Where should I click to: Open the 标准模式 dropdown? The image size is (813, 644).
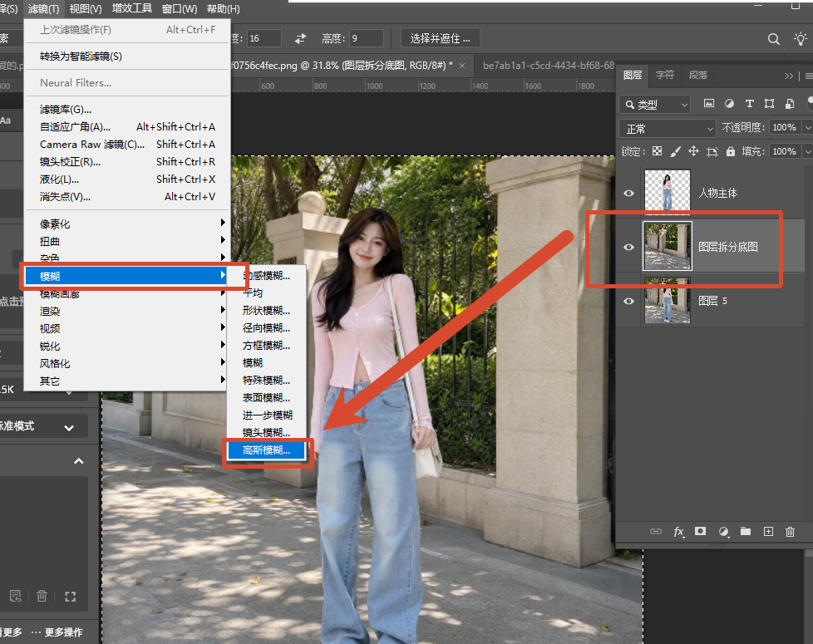(x=42, y=427)
